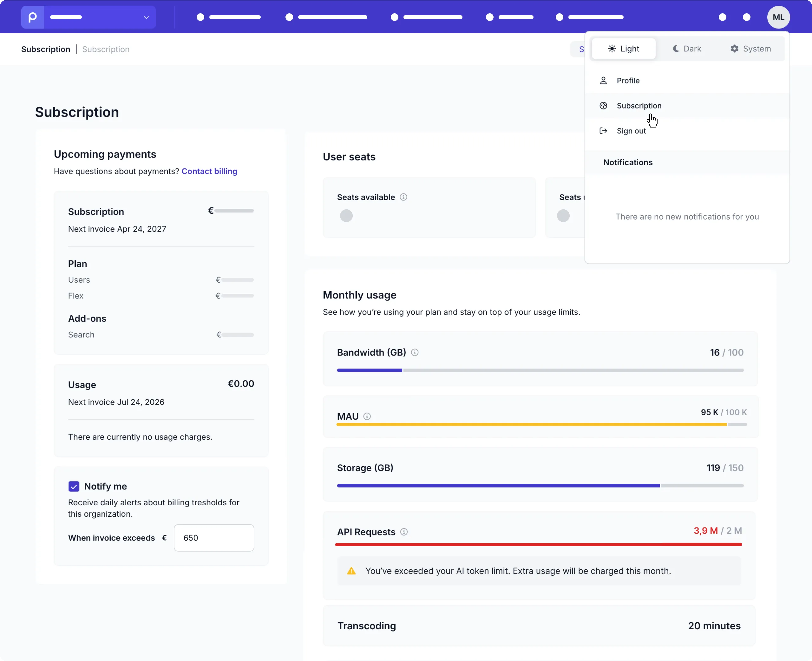This screenshot has width=812, height=661.
Task: Click the Seats available info icon
Action: [403, 197]
